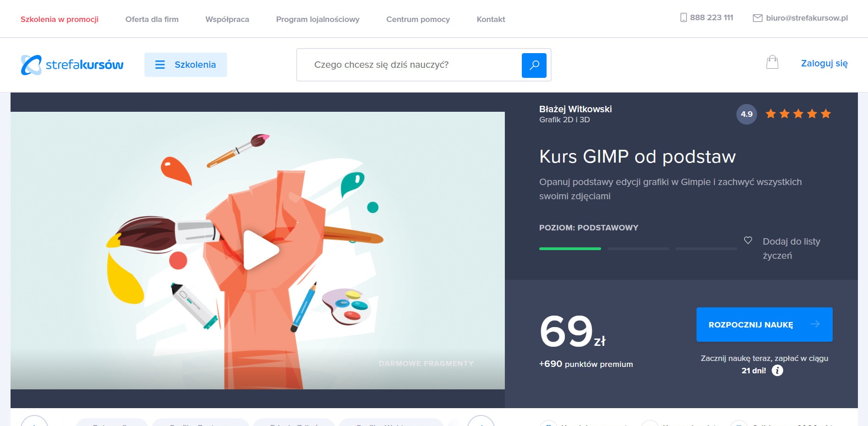Click the 'Kurs GIMP od podstaw' title
This screenshot has height=426, width=868.
point(637,157)
